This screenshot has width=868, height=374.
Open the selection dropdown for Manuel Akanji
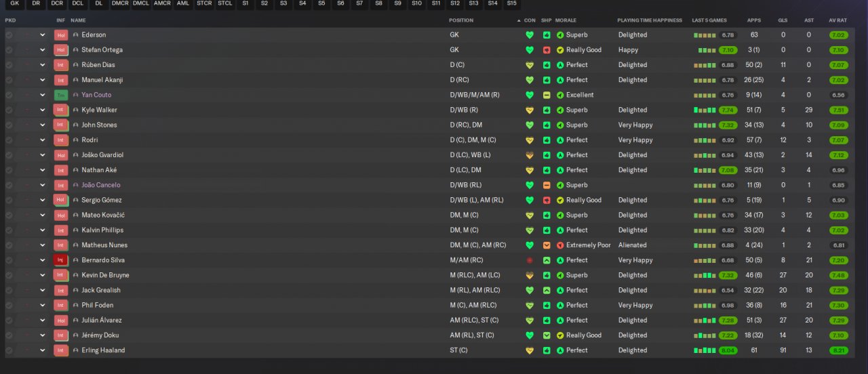(x=42, y=80)
